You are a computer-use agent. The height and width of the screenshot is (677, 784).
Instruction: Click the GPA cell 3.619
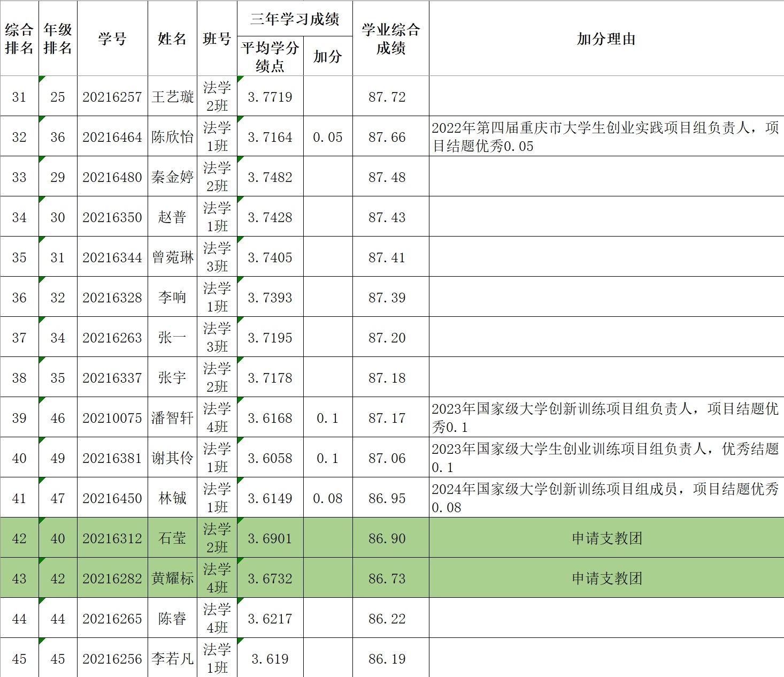pos(270,659)
